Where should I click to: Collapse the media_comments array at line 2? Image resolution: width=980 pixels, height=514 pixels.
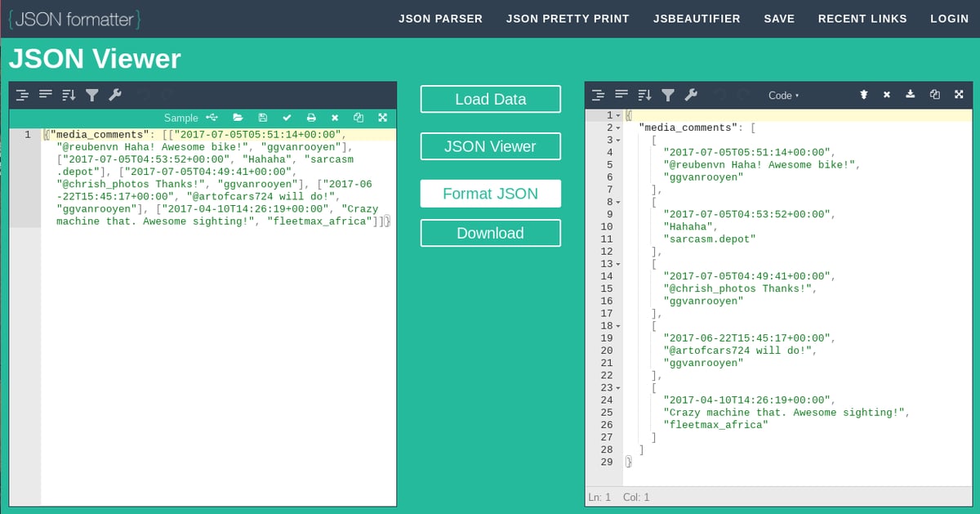618,128
